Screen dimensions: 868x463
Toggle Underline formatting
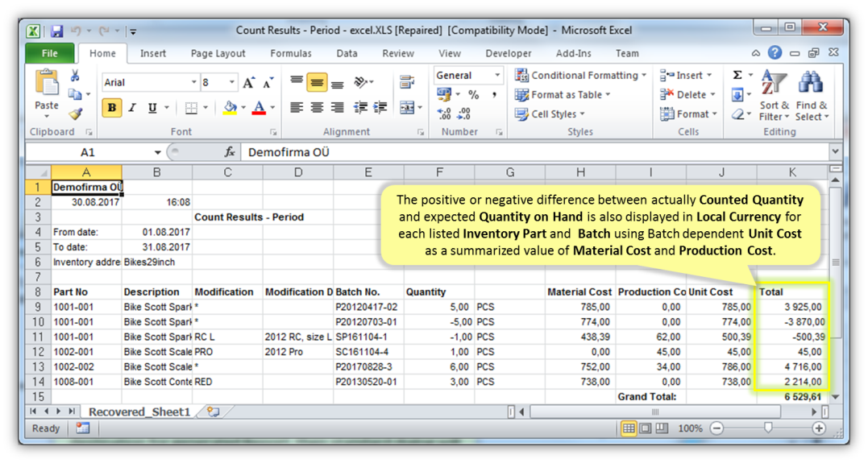(x=152, y=108)
